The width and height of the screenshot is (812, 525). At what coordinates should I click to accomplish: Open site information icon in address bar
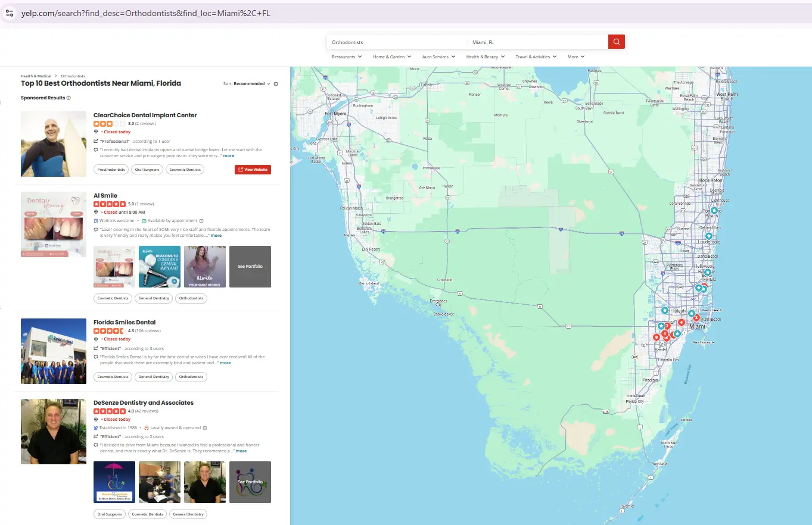[10, 12]
